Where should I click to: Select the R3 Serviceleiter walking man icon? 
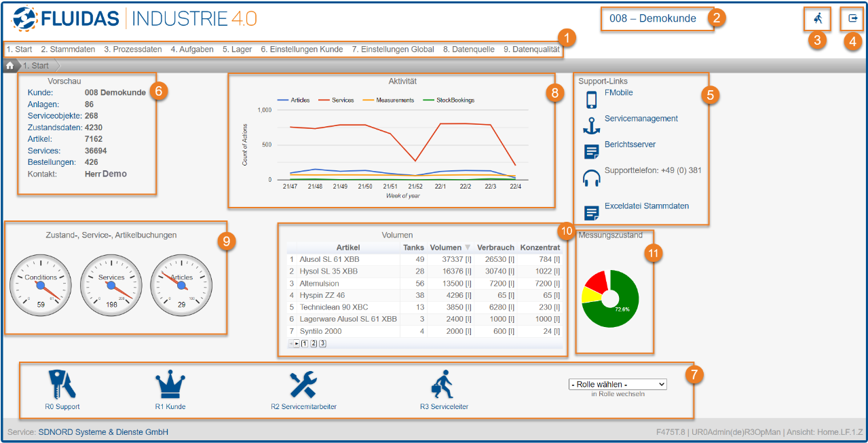click(x=444, y=385)
